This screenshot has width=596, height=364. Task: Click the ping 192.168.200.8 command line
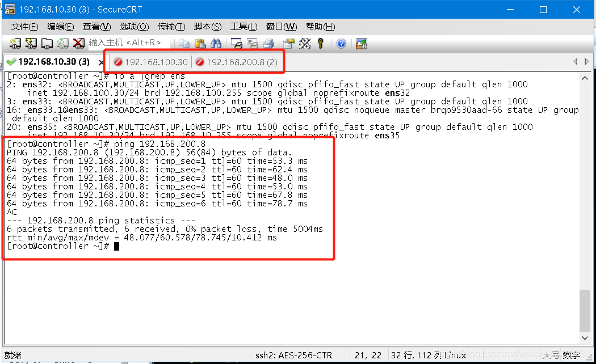click(107, 144)
